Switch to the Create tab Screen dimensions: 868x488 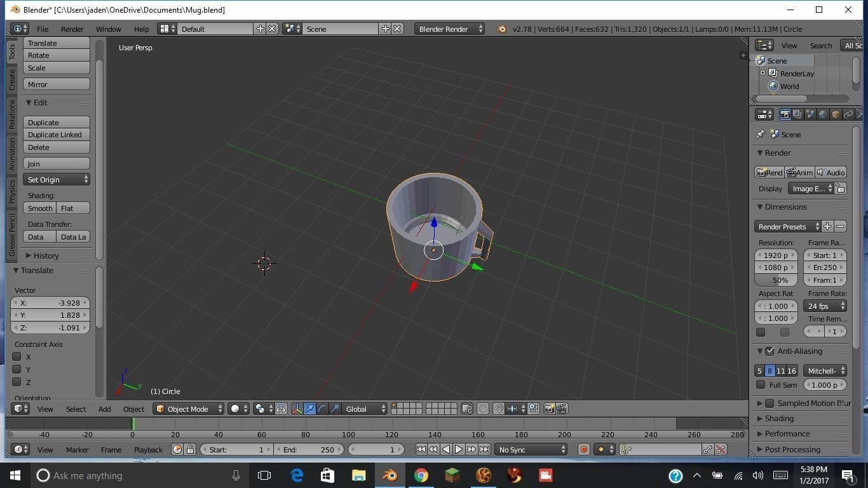11,80
